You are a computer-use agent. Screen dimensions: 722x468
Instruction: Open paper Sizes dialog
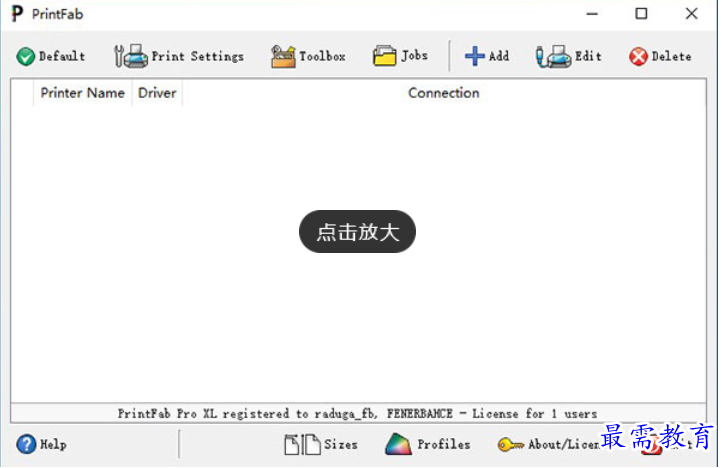pyautogui.click(x=320, y=445)
